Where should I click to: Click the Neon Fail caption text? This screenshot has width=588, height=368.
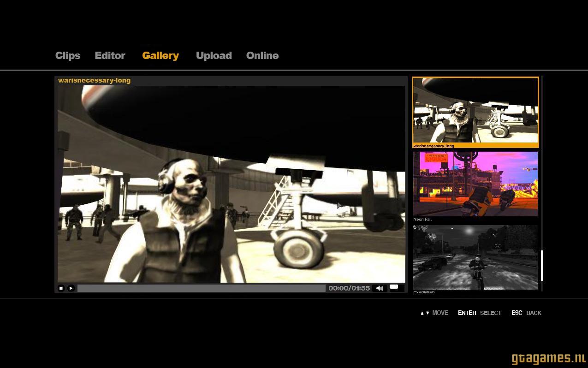[422, 220]
